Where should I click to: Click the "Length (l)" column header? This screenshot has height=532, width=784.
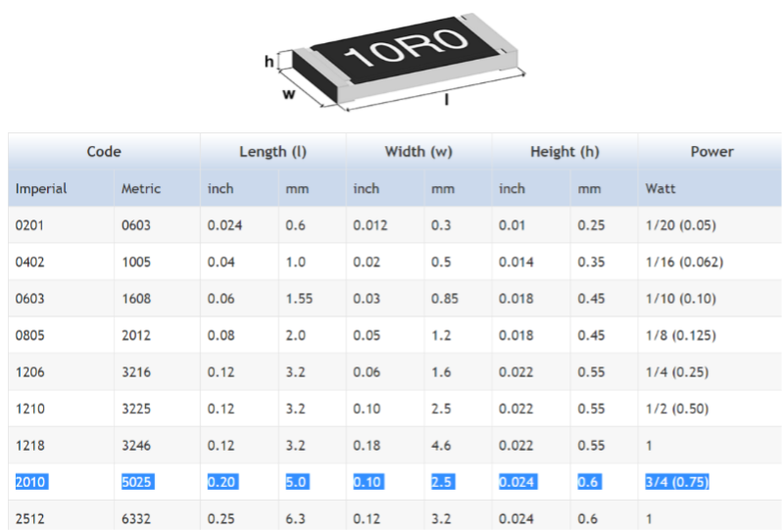tap(272, 151)
